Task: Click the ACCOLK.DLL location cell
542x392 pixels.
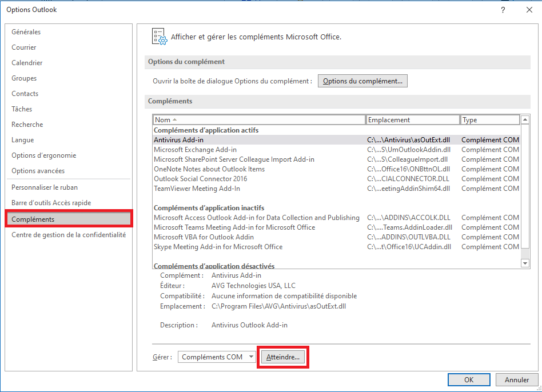Action: [x=409, y=218]
